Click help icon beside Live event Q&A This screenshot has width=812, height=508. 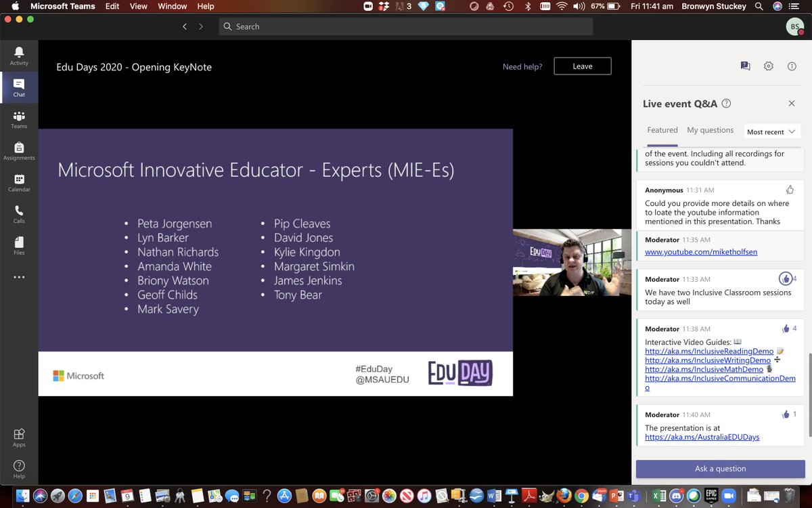point(726,104)
